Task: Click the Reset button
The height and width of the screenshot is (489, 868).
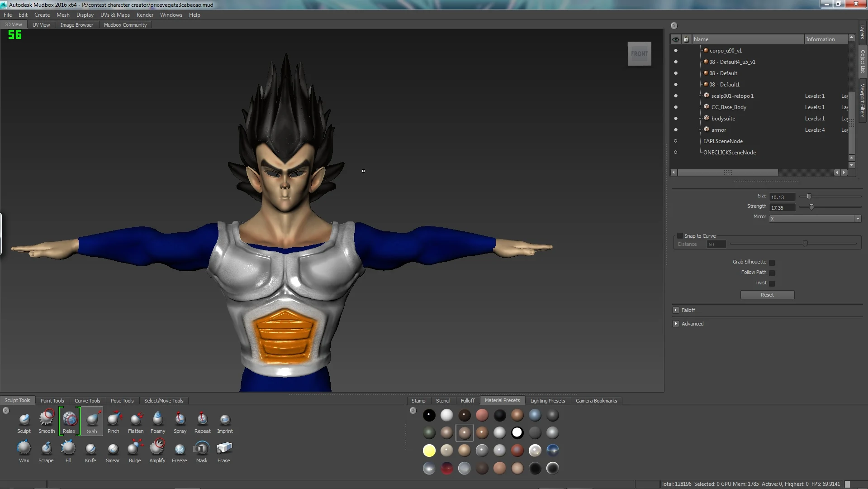Action: pos(767,295)
